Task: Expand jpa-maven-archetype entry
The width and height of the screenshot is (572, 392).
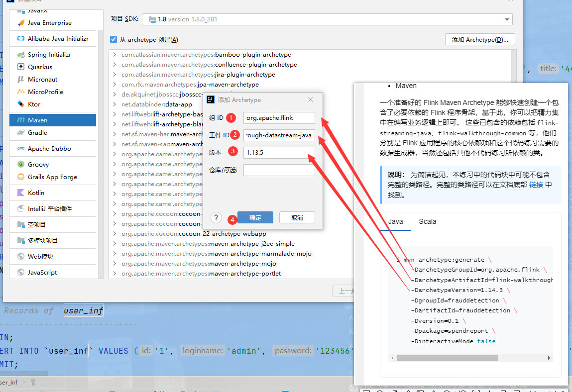Action: pyautogui.click(x=114, y=84)
